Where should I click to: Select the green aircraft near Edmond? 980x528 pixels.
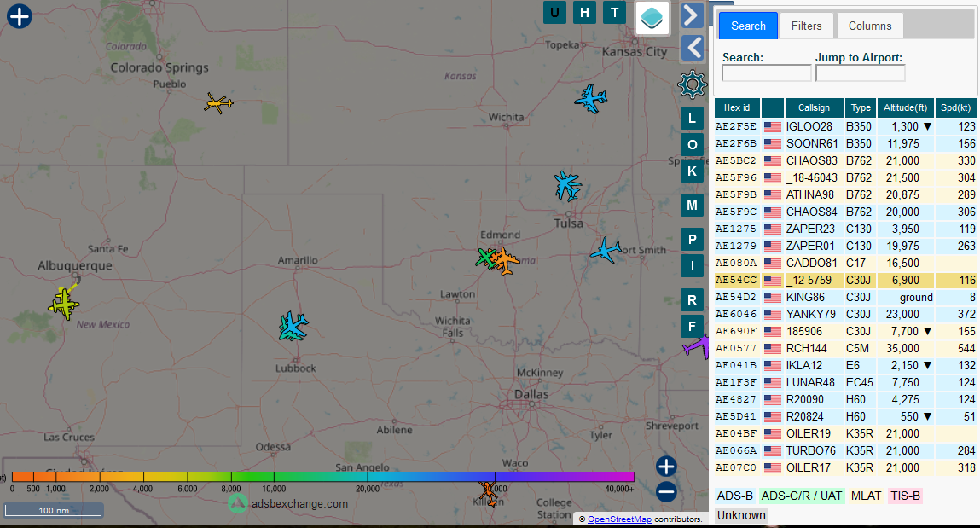[485, 258]
